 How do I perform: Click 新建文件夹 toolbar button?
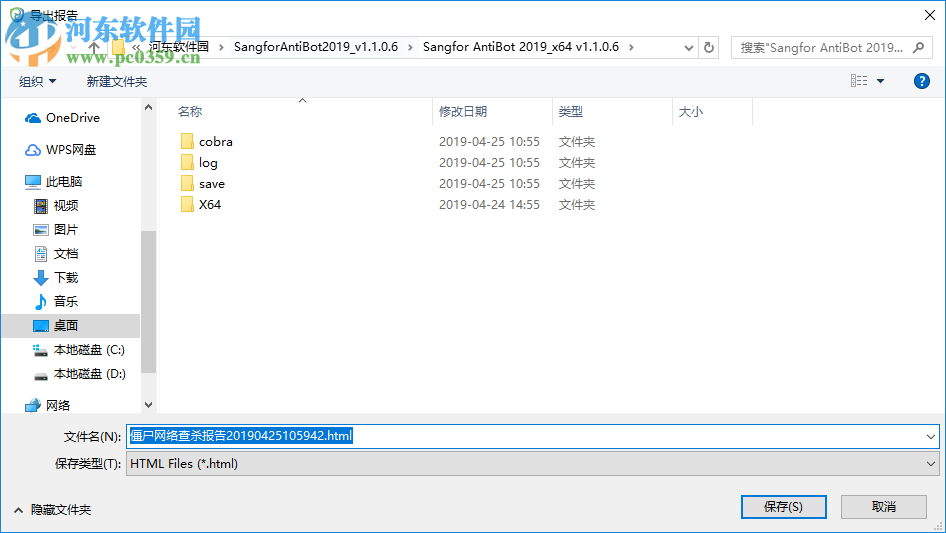(x=116, y=81)
